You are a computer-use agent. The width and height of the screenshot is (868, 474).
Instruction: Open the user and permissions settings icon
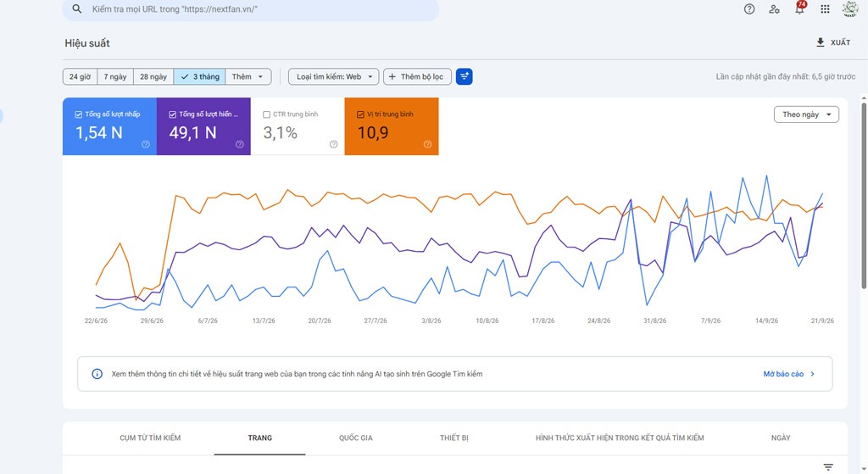tap(775, 8)
